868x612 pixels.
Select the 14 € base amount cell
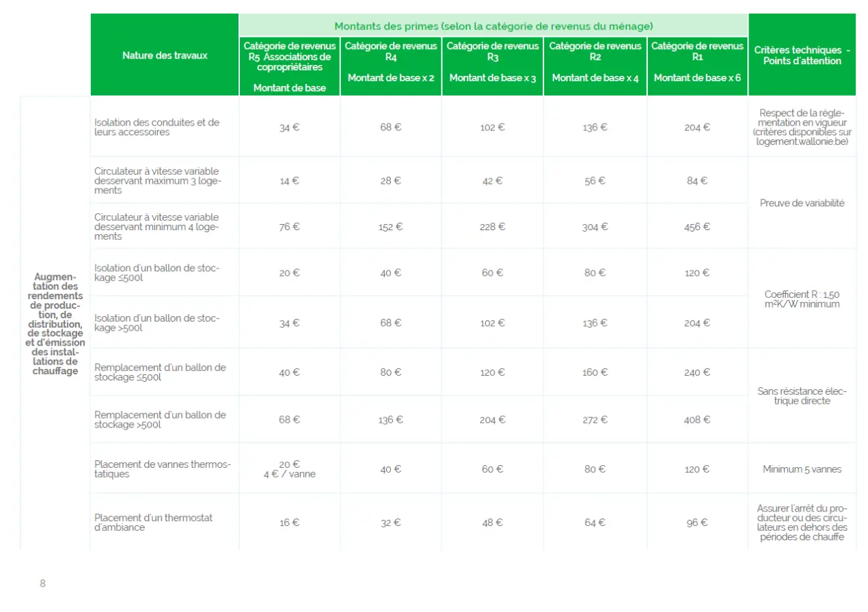(289, 181)
